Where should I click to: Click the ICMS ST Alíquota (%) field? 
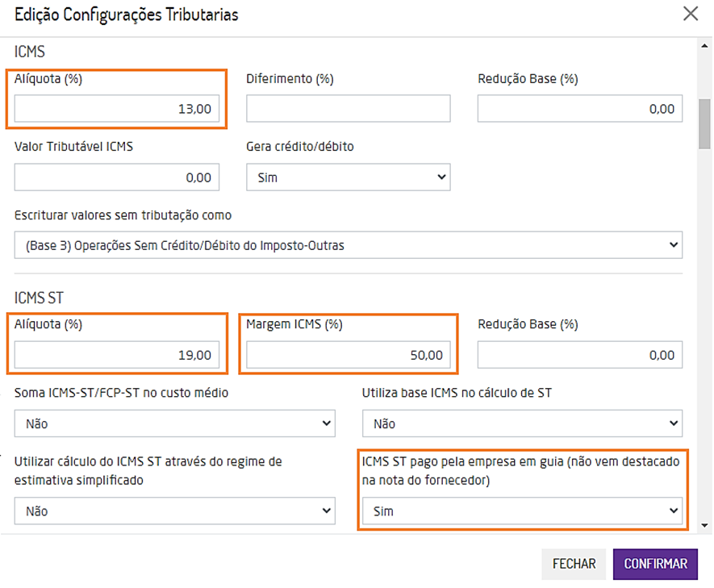[x=117, y=354]
